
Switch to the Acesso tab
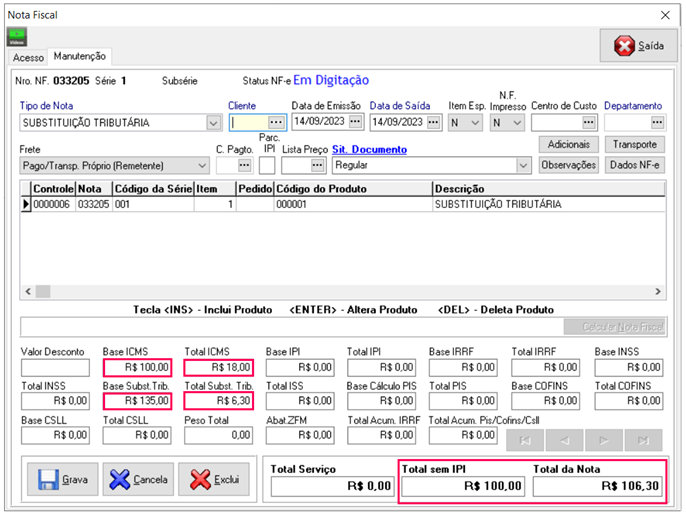(x=28, y=57)
